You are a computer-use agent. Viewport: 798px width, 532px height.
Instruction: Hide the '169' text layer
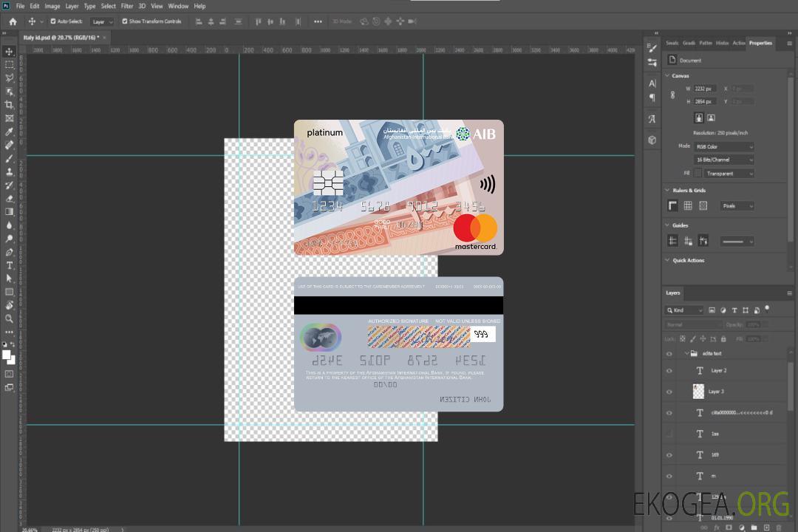point(669,455)
